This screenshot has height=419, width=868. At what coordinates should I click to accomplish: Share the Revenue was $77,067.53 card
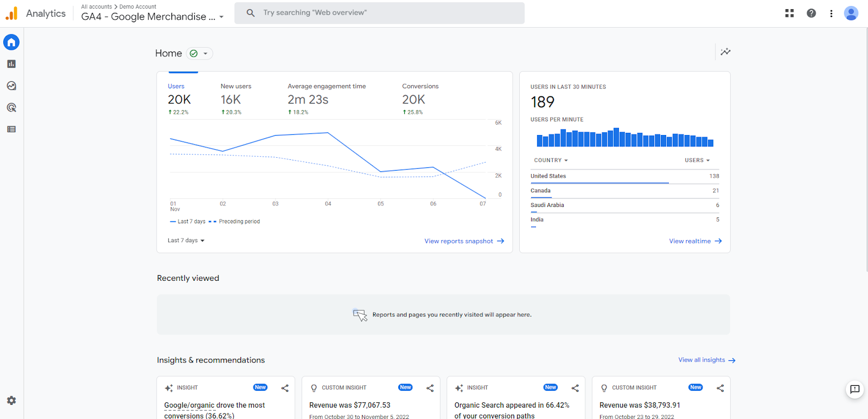[x=430, y=388]
